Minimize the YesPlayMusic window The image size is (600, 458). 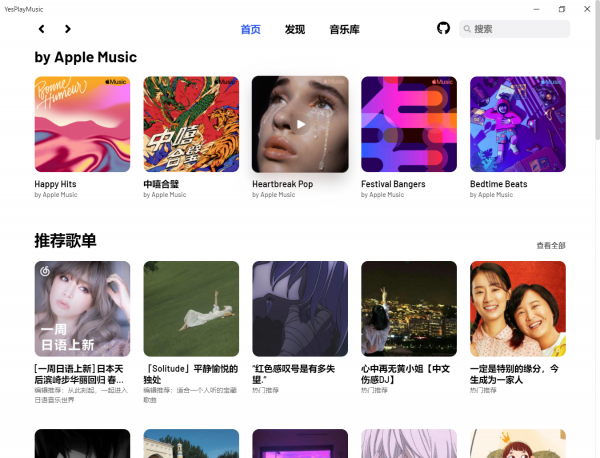(536, 9)
